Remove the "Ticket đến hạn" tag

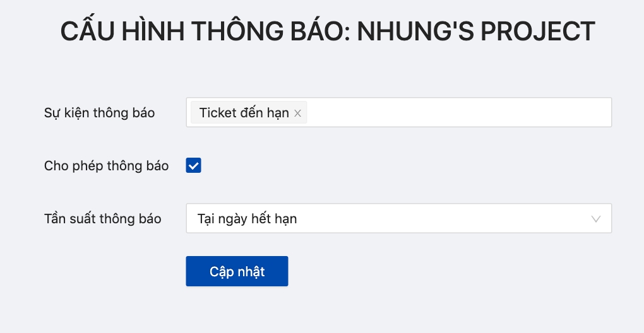pyautogui.click(x=298, y=114)
